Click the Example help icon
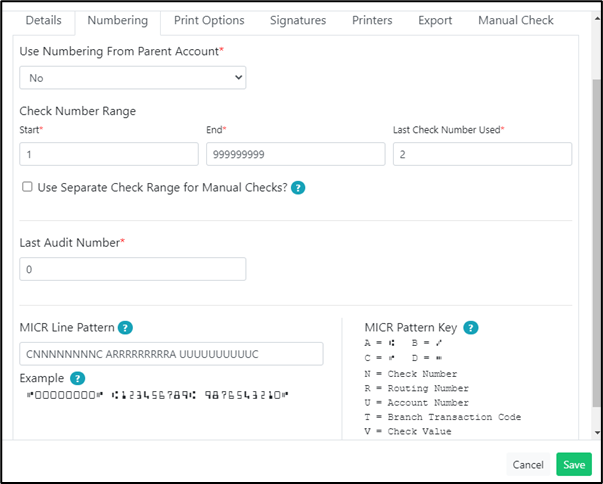The height and width of the screenshot is (484, 603). click(x=77, y=378)
